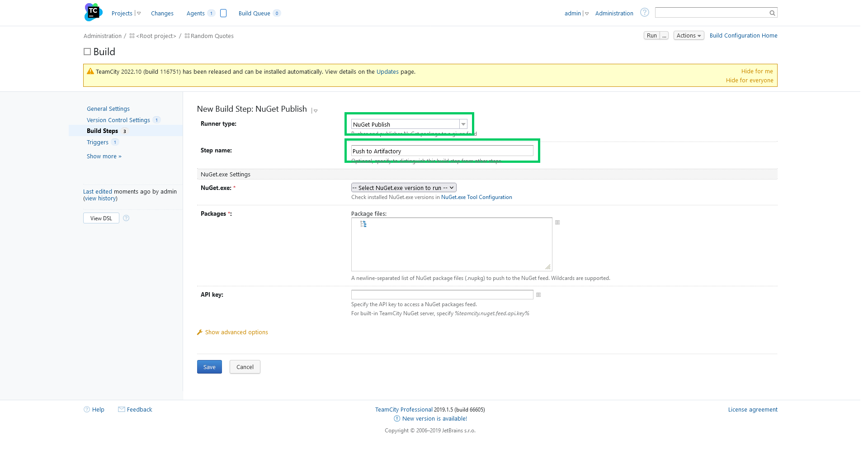The height and width of the screenshot is (450, 868).
Task: Open Build Configuration Home link
Action: [743, 36]
